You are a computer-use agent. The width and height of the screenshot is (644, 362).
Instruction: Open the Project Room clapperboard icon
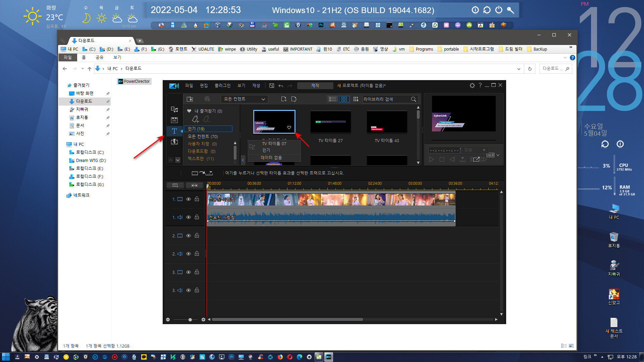click(x=174, y=120)
